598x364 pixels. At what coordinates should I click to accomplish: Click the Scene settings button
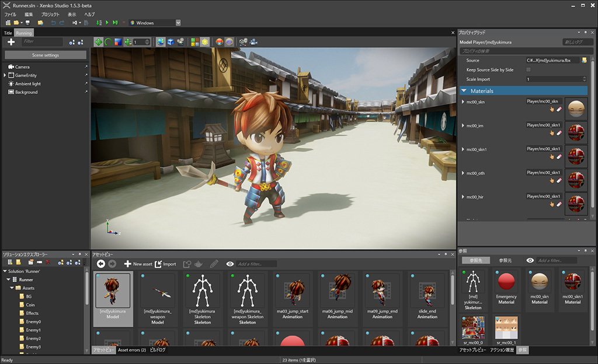coord(46,55)
